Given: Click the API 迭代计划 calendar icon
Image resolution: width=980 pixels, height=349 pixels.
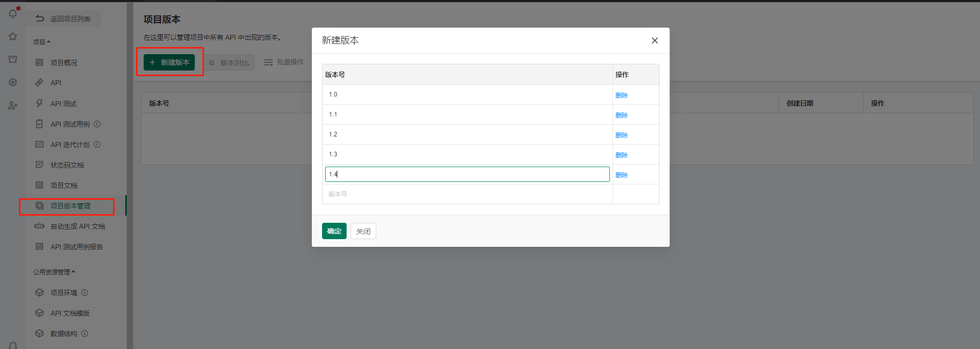Looking at the screenshot, I should pyautogui.click(x=39, y=144).
